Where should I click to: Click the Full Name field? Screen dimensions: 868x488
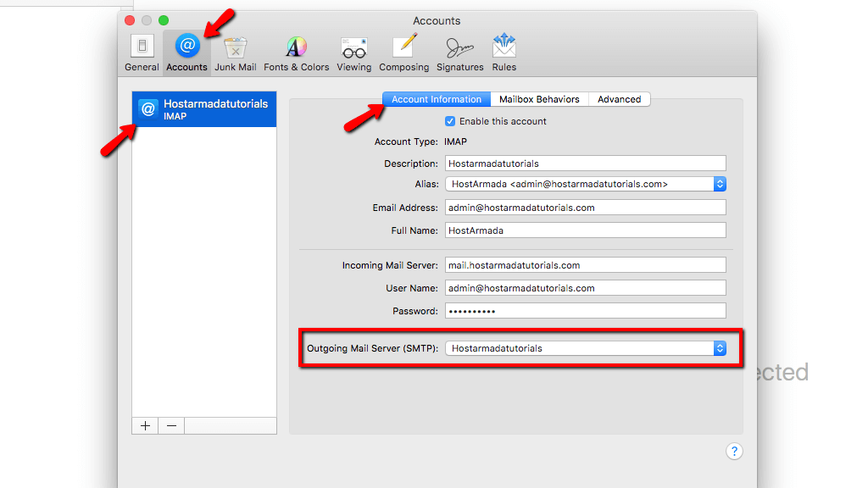point(586,230)
